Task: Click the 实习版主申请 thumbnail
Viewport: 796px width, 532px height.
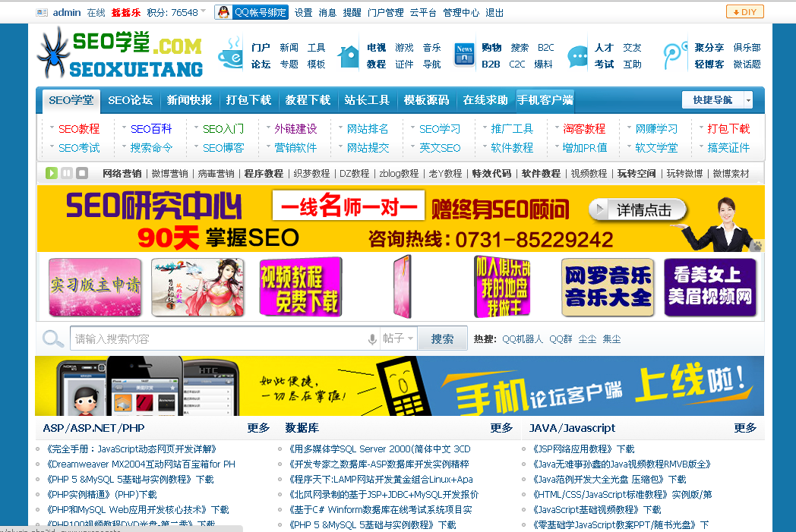Action: pos(95,287)
